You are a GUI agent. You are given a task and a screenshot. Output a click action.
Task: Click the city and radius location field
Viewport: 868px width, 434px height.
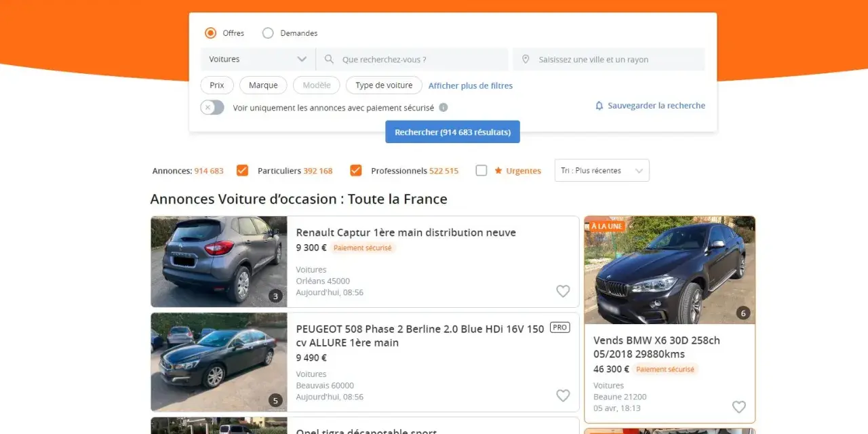click(609, 59)
